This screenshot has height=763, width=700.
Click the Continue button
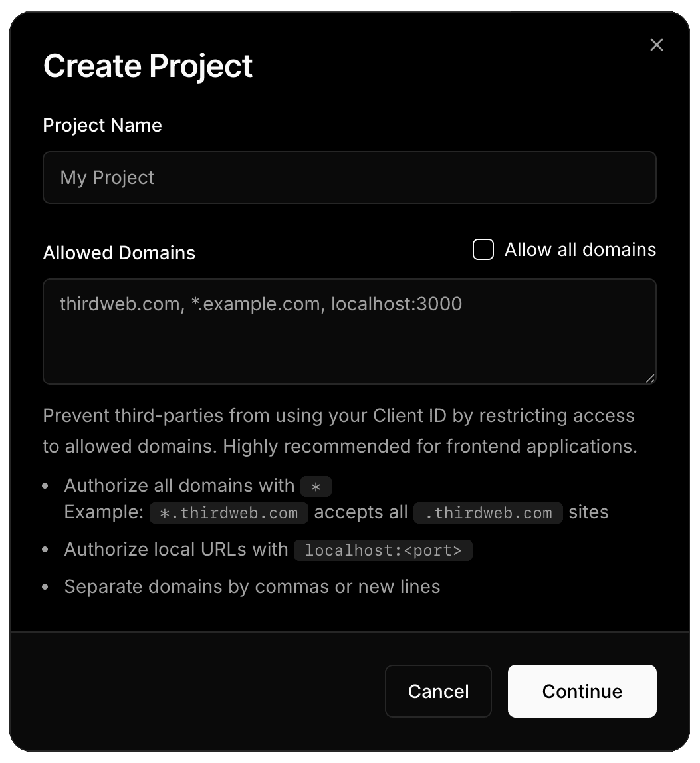point(582,691)
